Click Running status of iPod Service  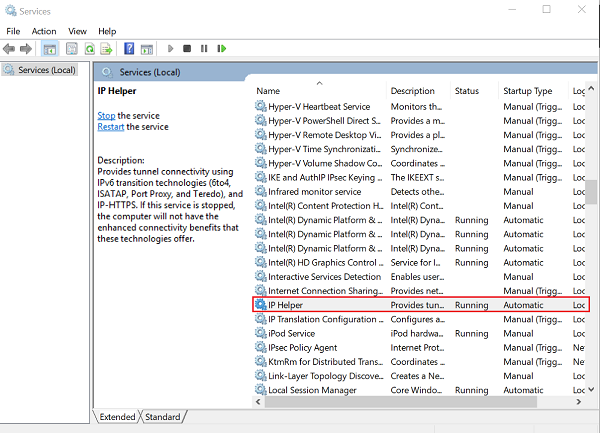471,333
